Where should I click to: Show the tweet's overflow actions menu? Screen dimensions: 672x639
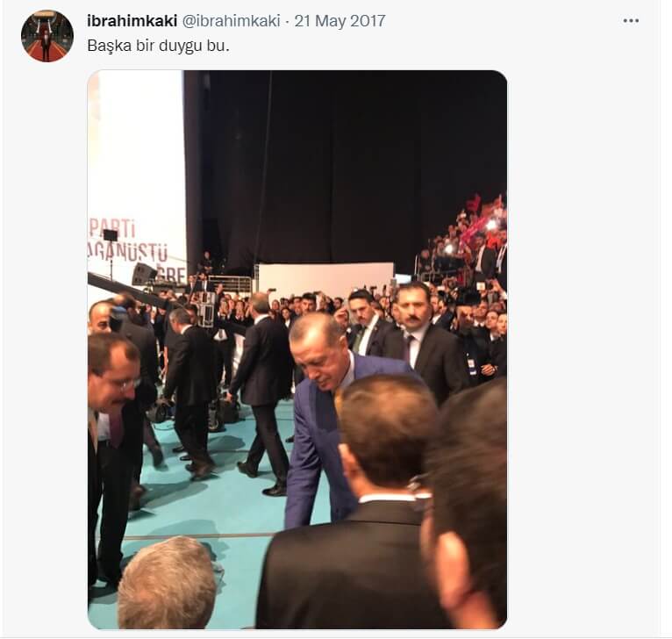[x=631, y=21]
